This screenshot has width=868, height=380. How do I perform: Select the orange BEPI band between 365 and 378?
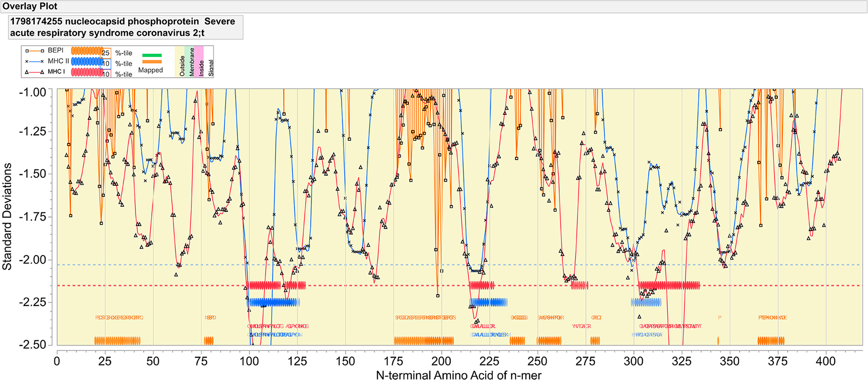pyautogui.click(x=771, y=341)
